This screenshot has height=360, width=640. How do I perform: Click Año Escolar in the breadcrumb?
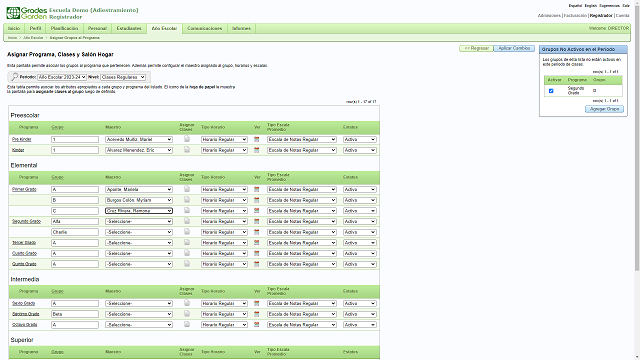[33, 38]
